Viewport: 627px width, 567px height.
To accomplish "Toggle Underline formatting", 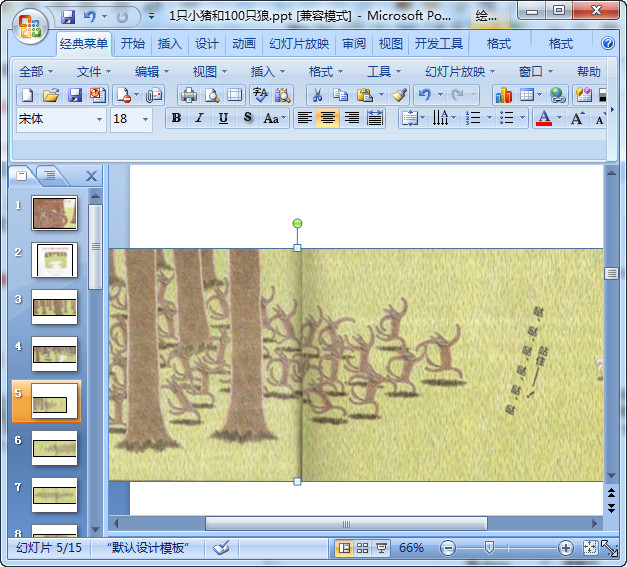I will (x=223, y=118).
